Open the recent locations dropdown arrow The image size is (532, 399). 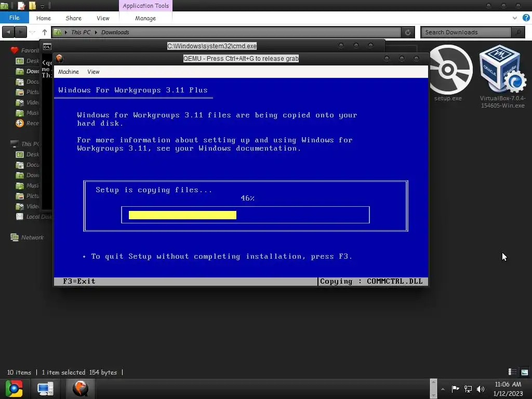pyautogui.click(x=33, y=32)
